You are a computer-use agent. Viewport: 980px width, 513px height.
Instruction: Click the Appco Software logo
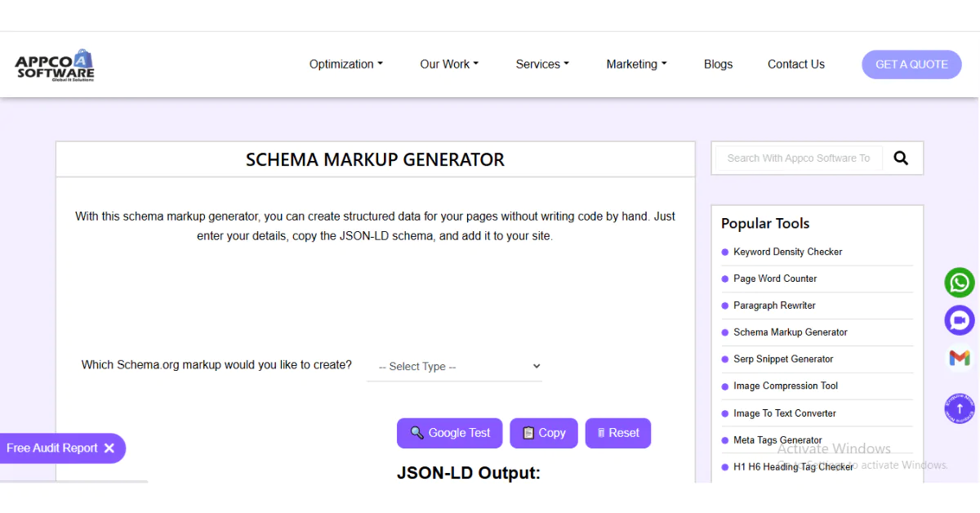pyautogui.click(x=52, y=64)
